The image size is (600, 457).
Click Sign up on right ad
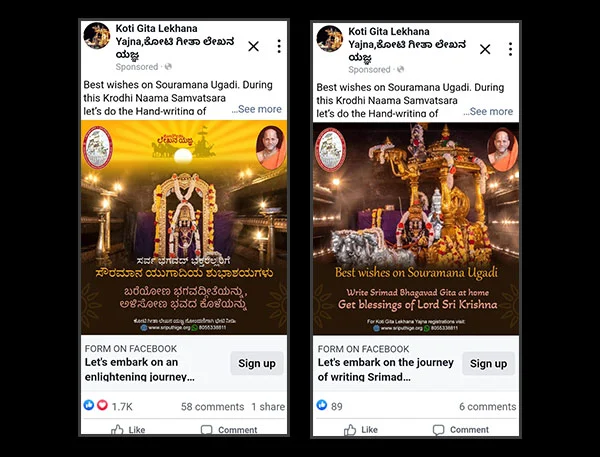pos(488,364)
